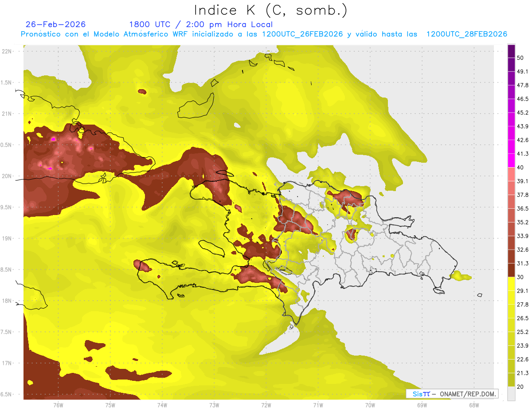
Task: Click the colorbar value "43.9"
Action: [x=523, y=126]
